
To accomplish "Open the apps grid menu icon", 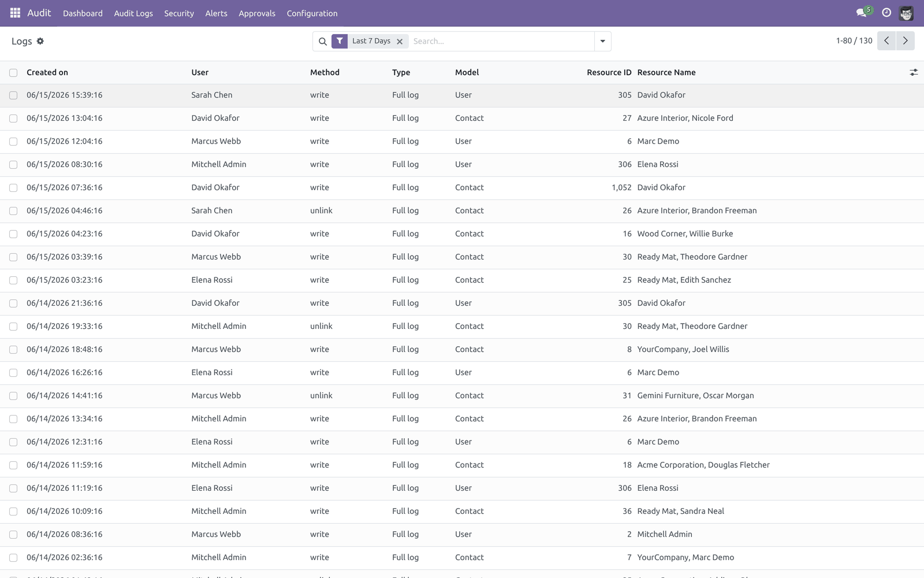I will click(x=16, y=13).
